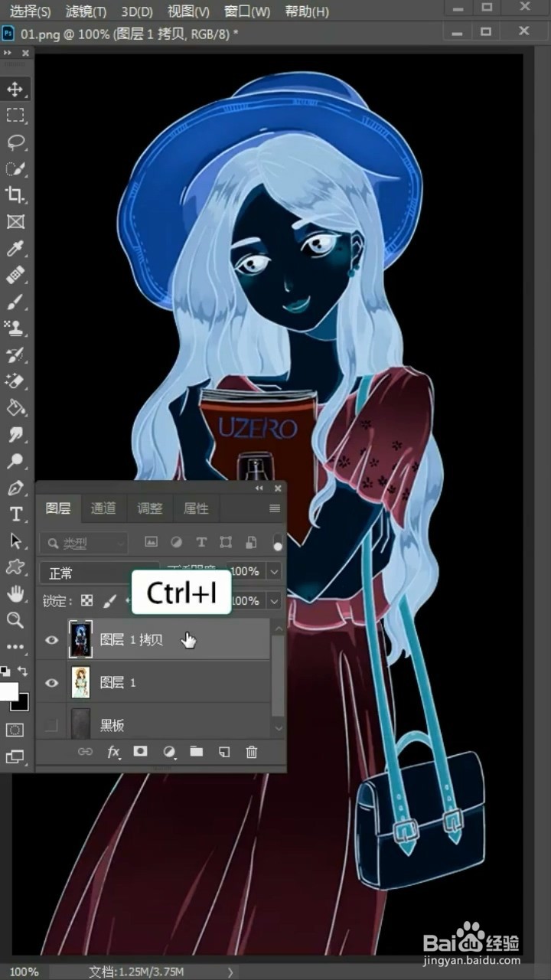This screenshot has width=551, height=980.
Task: Open the '滤镜(T)' menu
Action: tap(86, 11)
